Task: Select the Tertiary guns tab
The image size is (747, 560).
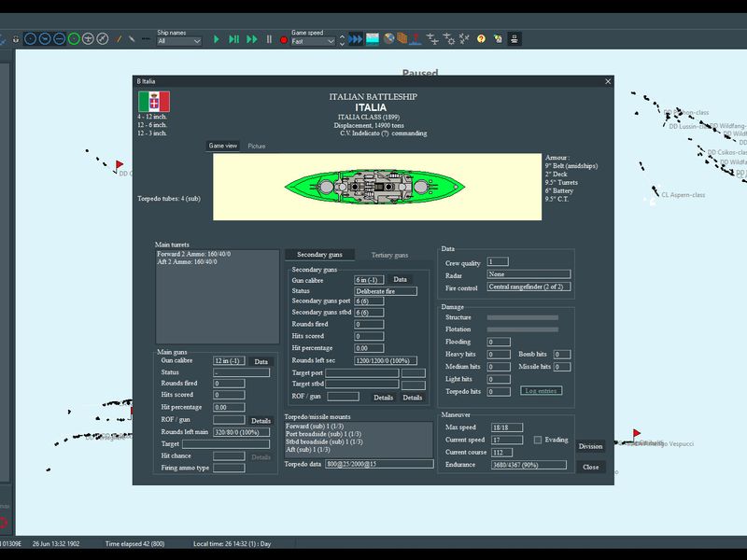Action: 389,255
